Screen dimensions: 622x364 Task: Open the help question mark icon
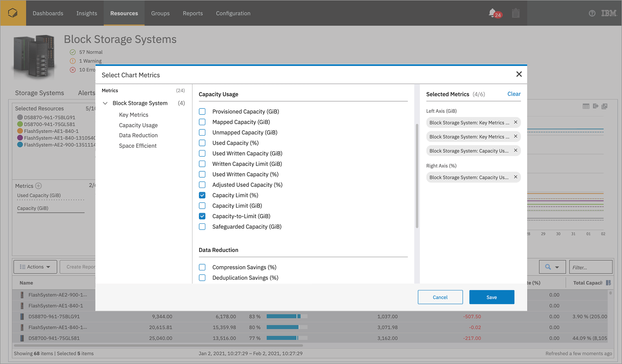coord(592,13)
